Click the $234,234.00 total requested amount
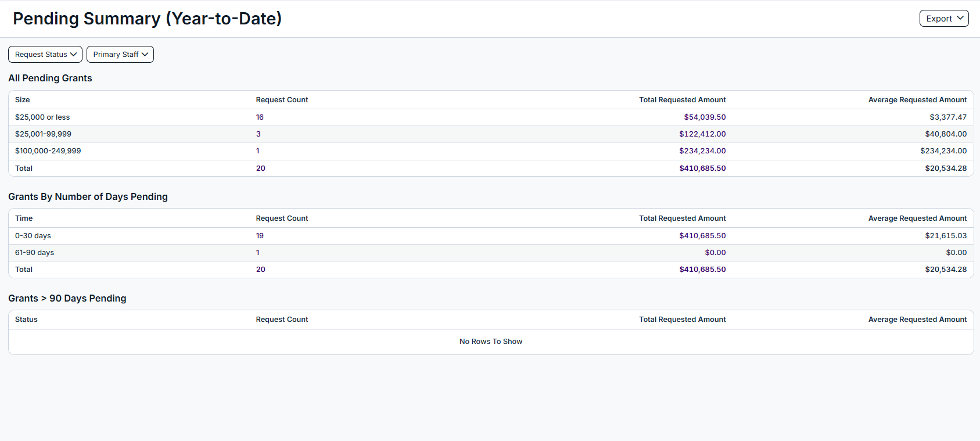980x441 pixels. click(702, 151)
